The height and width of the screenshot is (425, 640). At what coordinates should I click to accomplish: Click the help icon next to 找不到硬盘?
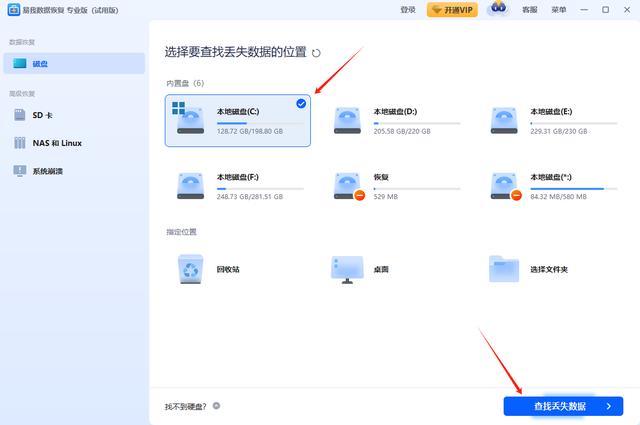coord(216,406)
